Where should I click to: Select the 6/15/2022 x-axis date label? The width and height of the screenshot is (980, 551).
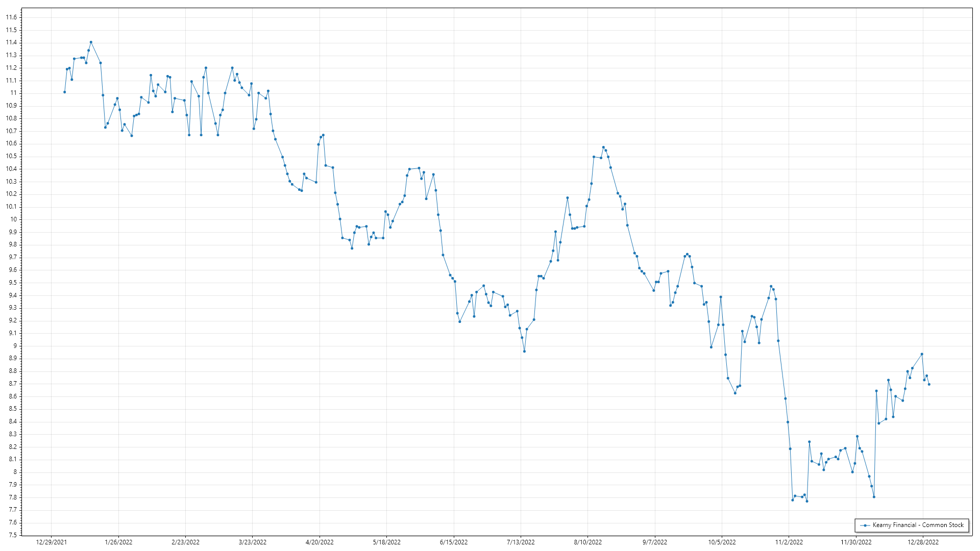tap(454, 542)
